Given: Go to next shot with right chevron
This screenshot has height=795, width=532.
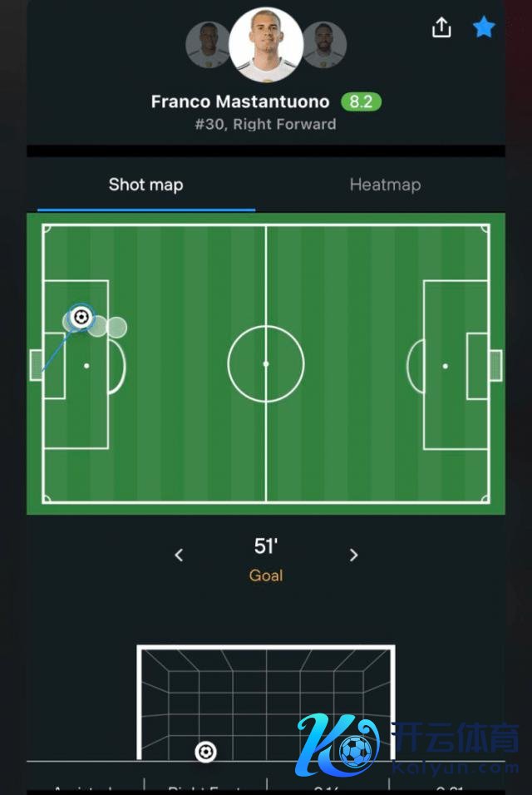Looking at the screenshot, I should tap(353, 555).
